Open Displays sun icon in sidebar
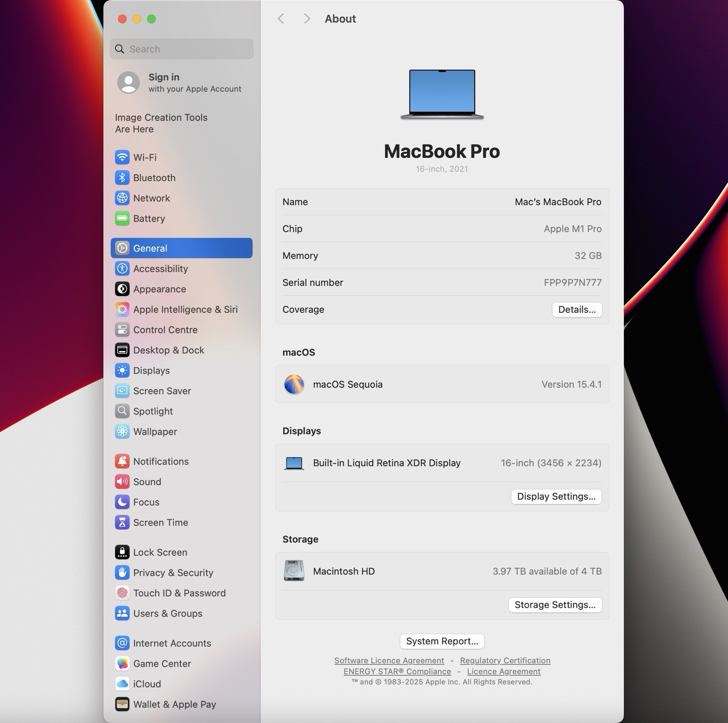Viewport: 728px width, 723px height. click(x=122, y=371)
